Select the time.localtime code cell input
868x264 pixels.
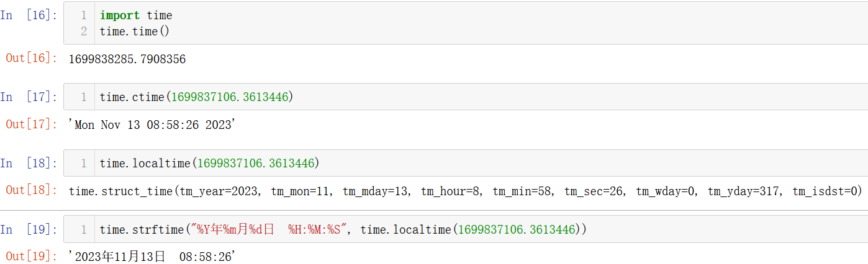(466, 163)
